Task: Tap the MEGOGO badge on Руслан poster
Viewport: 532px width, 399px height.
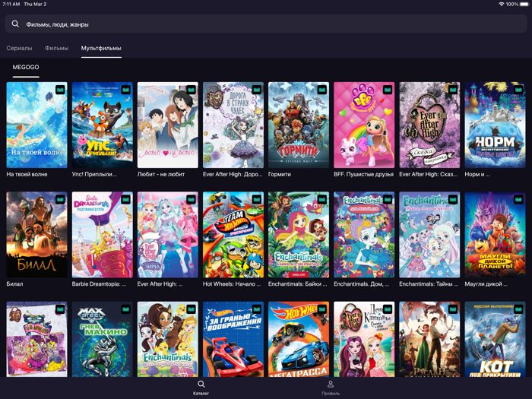Action: point(453,309)
